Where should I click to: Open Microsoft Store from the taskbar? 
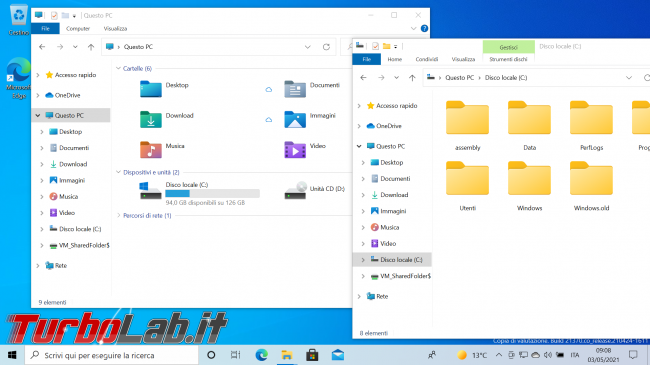[x=312, y=355]
